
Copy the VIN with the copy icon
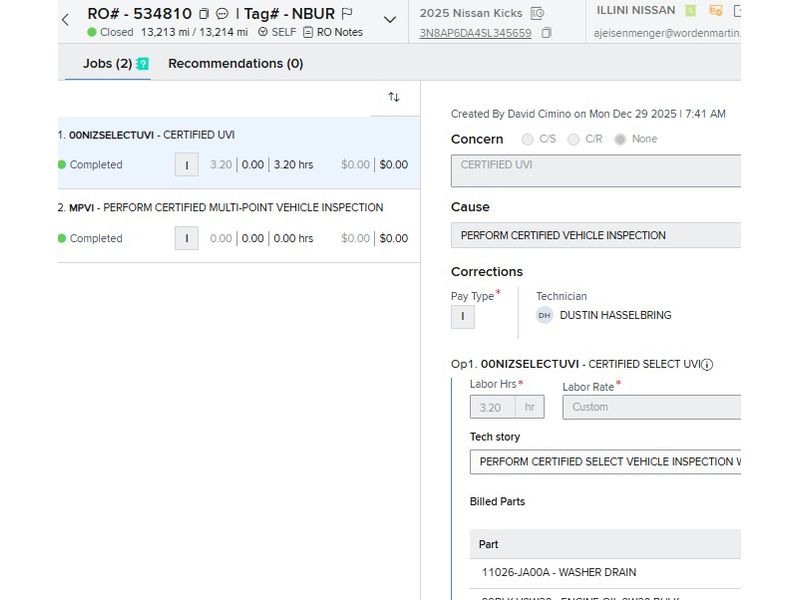(546, 33)
